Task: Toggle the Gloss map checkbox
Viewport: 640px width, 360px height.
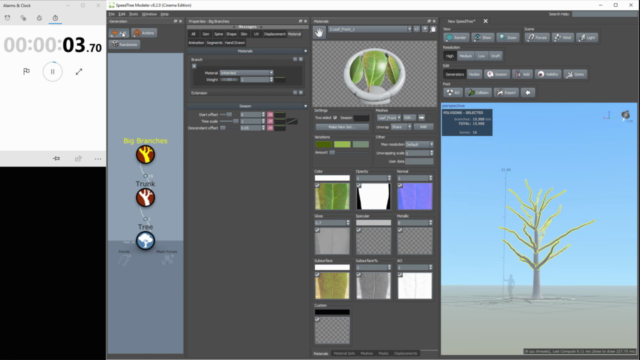Action: coord(317,230)
